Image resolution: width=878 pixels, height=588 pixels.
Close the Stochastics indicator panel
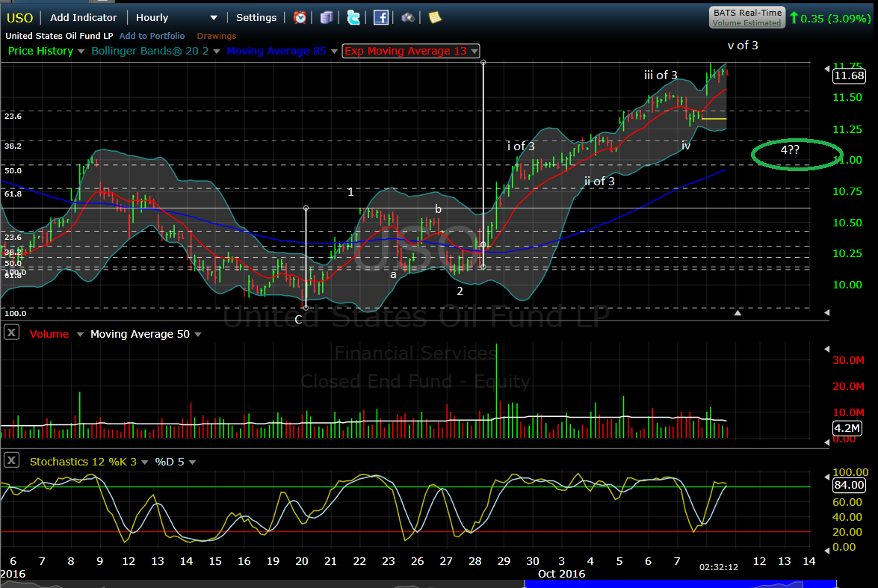click(x=11, y=461)
